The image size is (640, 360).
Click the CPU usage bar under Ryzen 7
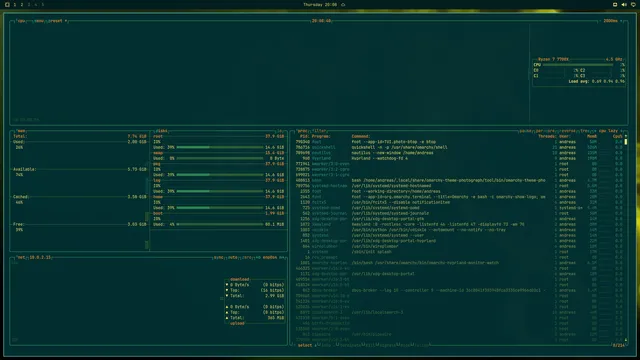(578, 65)
